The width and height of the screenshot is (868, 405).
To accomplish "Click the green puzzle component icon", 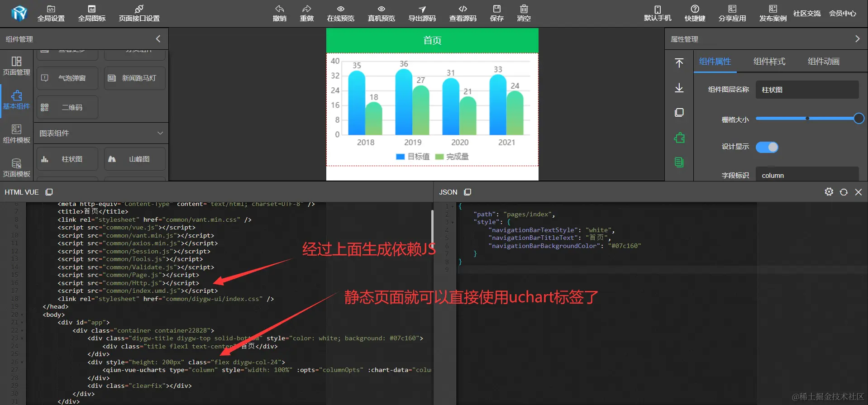I will pos(679,138).
